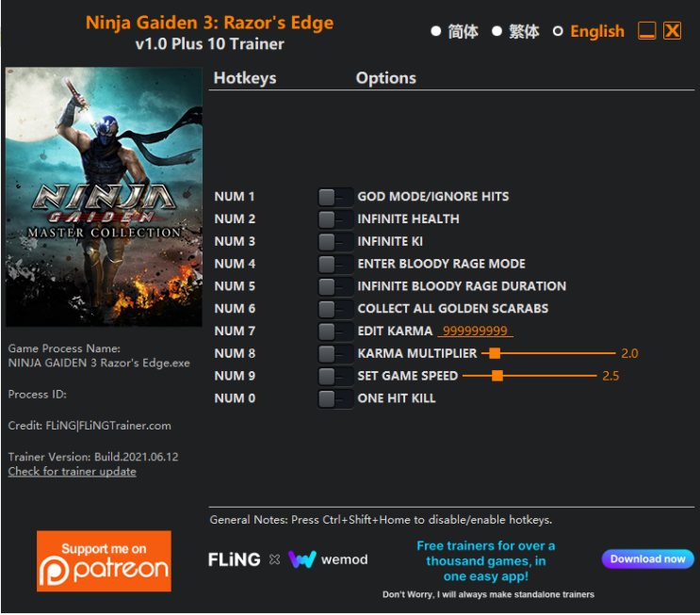Click the Options column header

(x=385, y=78)
